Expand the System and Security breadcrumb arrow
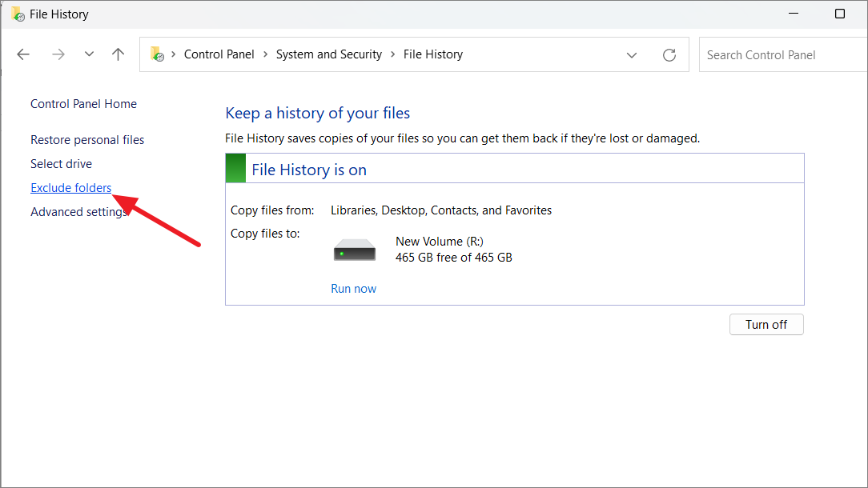Viewport: 868px width, 488px height. coord(392,54)
